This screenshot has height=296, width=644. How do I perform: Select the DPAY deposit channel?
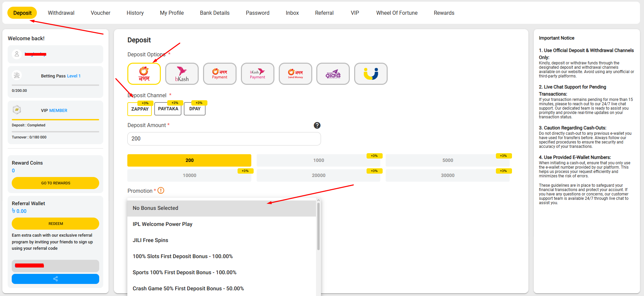pos(195,109)
